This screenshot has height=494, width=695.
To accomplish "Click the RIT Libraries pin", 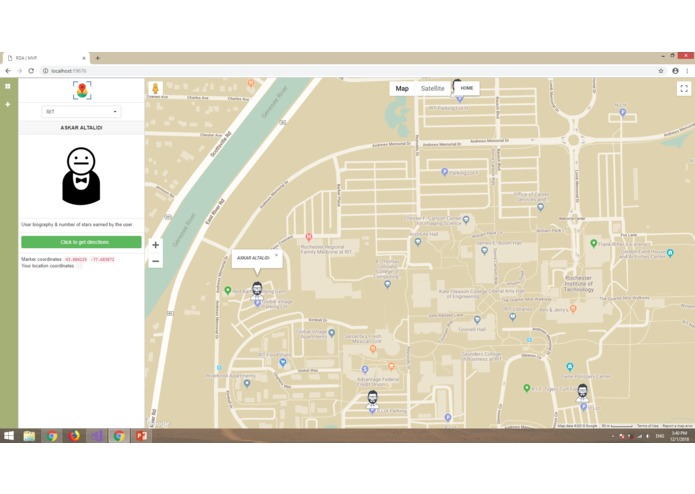I will (x=512, y=316).
